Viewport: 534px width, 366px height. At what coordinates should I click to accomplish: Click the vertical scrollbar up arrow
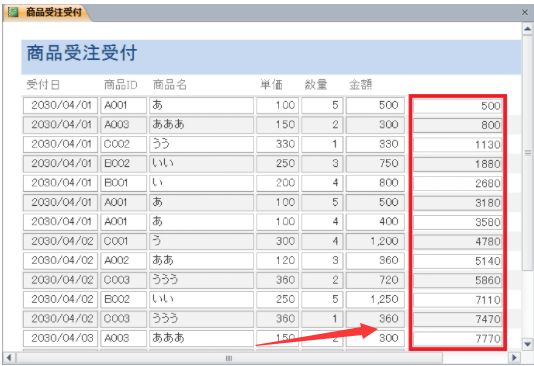click(x=527, y=29)
